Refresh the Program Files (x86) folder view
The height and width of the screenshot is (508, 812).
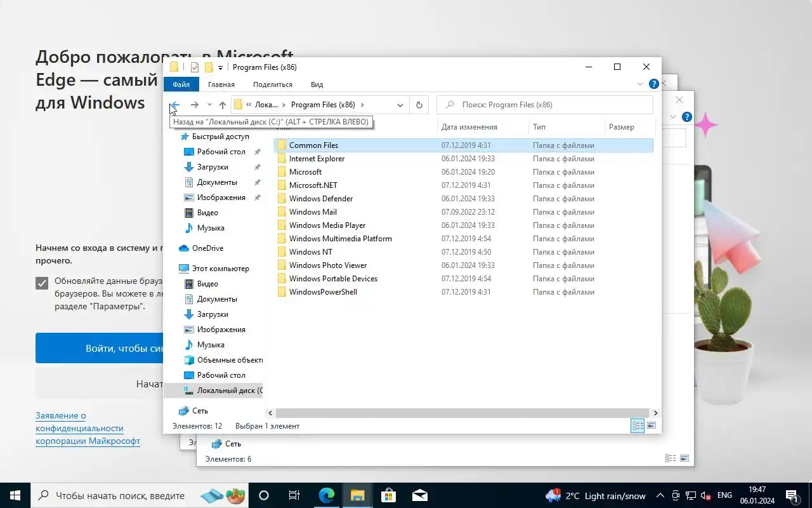tap(419, 105)
